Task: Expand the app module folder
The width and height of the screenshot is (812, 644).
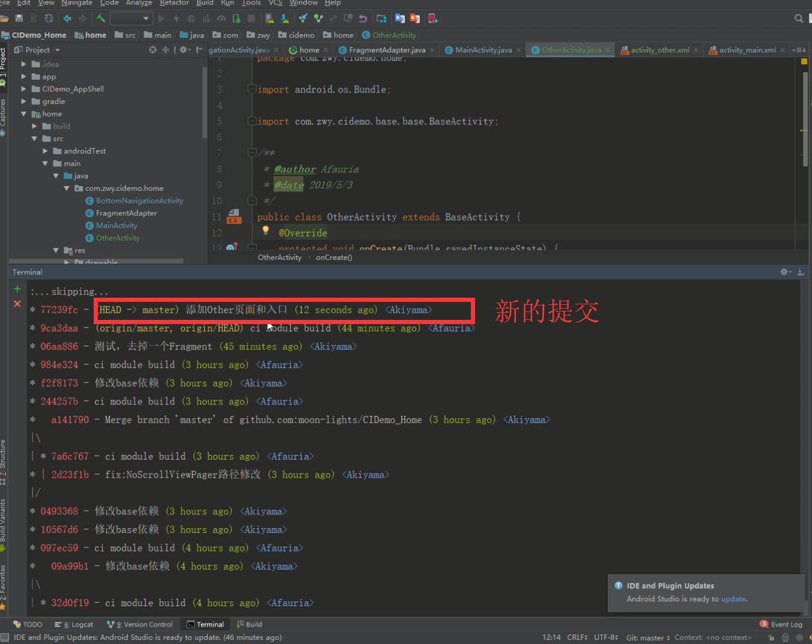Action: pyautogui.click(x=23, y=76)
